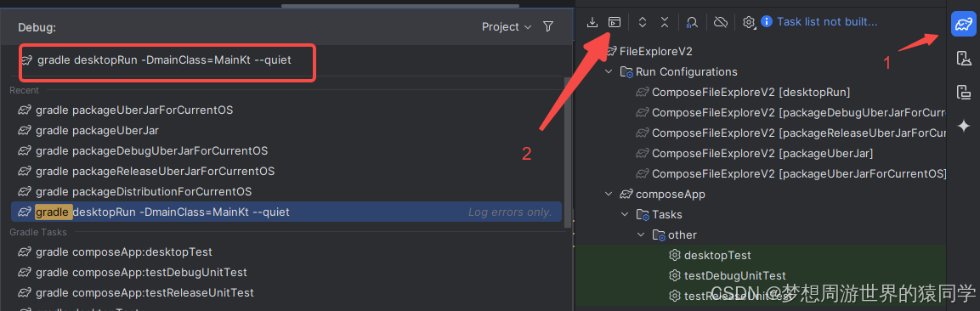
Task: Expand all nodes in the Gradle tree
Action: (x=642, y=22)
